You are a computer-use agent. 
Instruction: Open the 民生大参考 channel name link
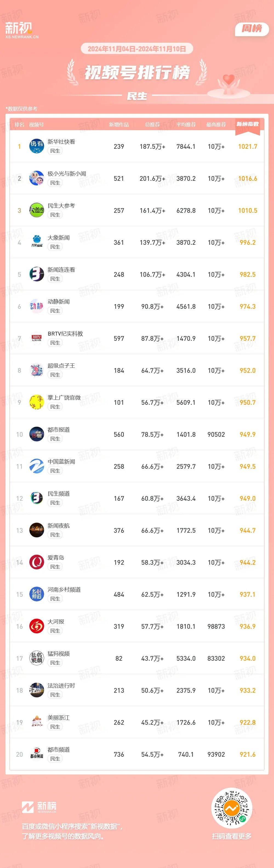click(61, 206)
